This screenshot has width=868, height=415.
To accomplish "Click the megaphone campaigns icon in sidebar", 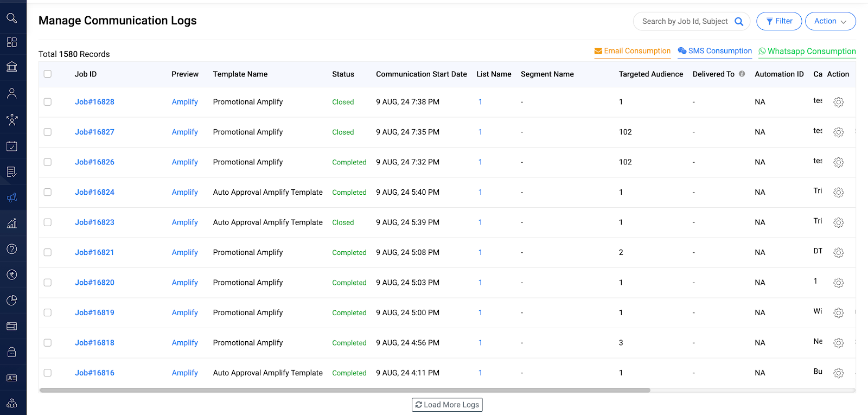I will coord(12,197).
